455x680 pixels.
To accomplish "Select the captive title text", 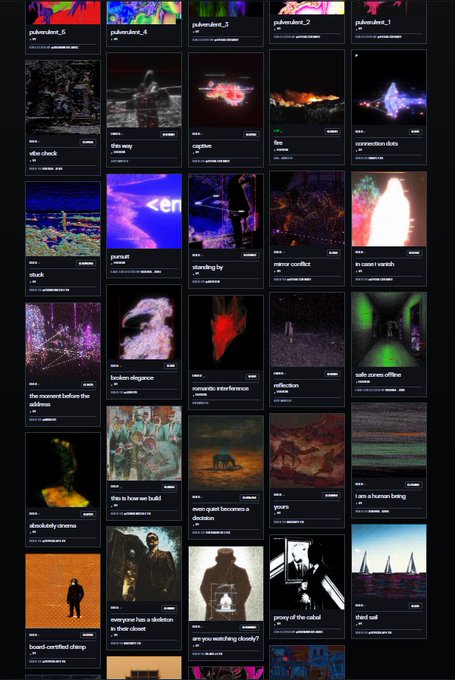I will click(x=202, y=146).
